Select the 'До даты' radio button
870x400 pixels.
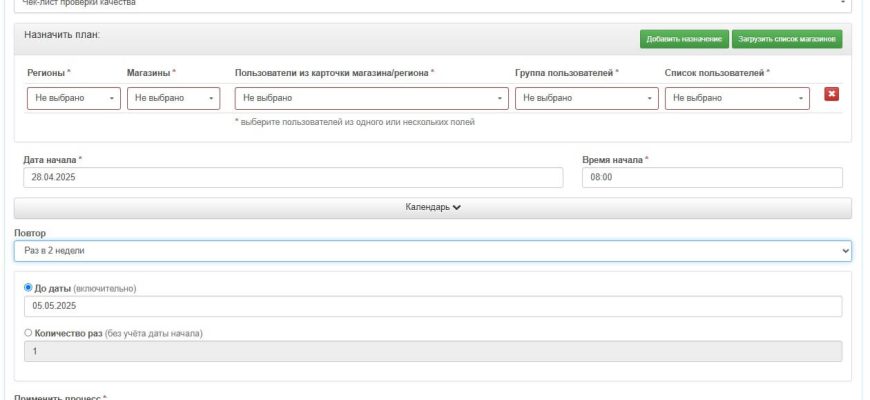28,288
